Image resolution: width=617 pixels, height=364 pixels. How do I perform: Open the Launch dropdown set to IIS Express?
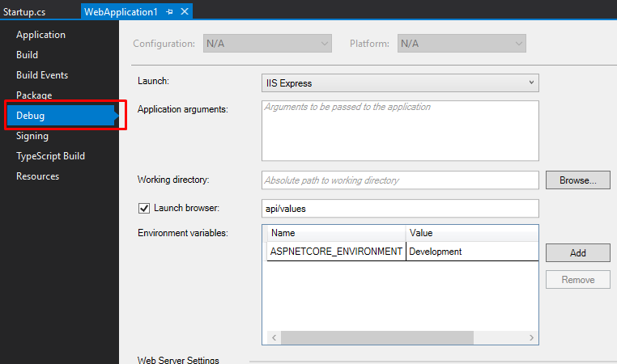pyautogui.click(x=400, y=83)
